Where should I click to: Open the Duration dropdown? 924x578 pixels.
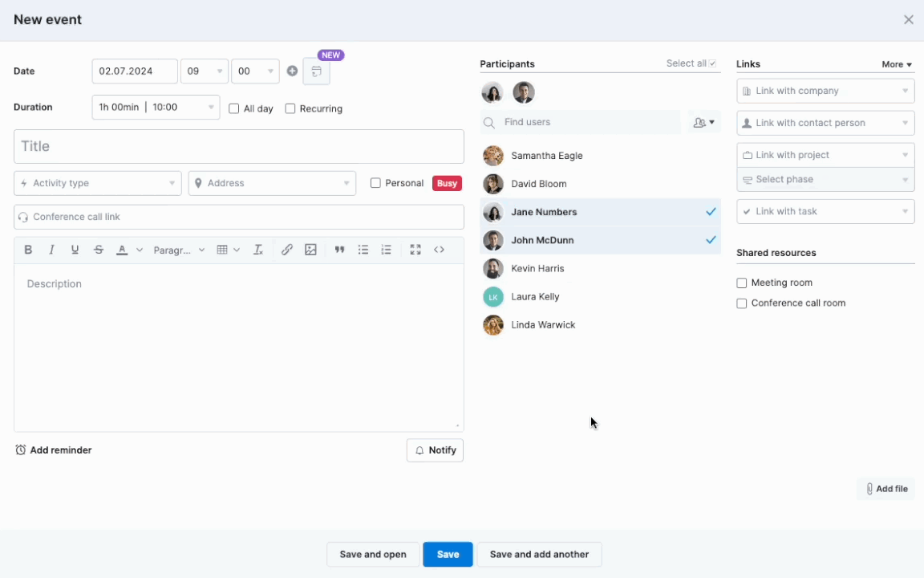click(x=156, y=108)
